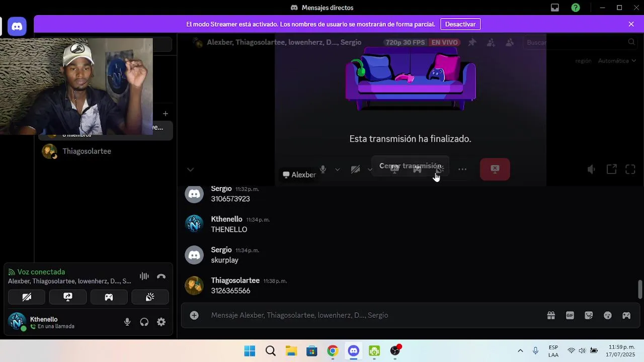Viewport: 644px width, 362px height.
Task: Toggle noise suppression waveform icon
Action: (x=144, y=276)
